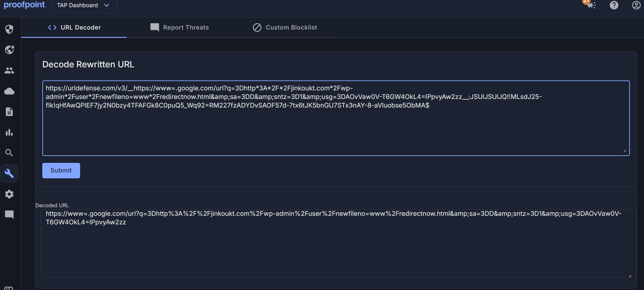Select the URL Decoder tab
Screen dimensions: 644x290
74,27
